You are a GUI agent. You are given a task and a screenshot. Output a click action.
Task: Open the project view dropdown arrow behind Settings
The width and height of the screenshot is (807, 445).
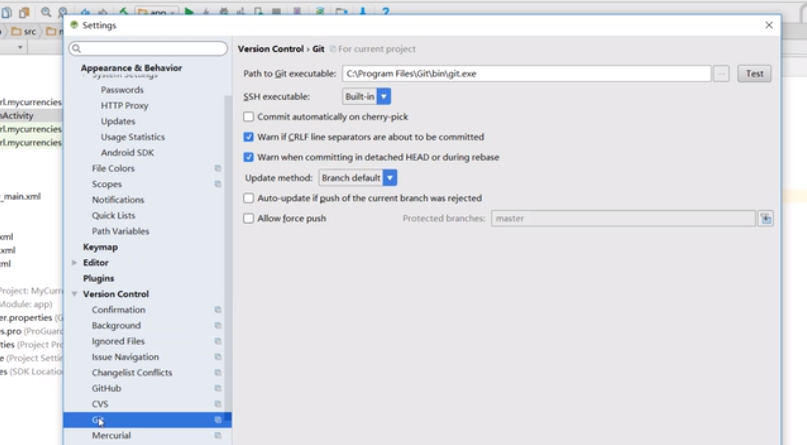click(x=20, y=47)
